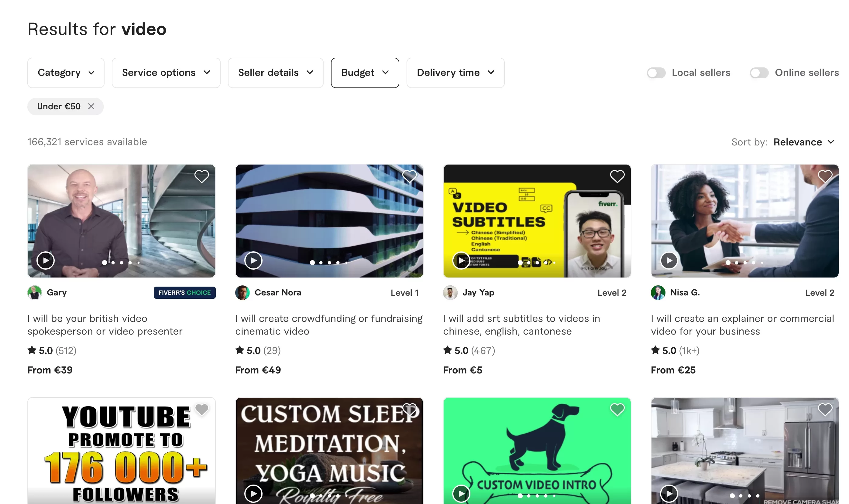Open Gary's seller profile name
This screenshot has width=849, height=504.
57,293
